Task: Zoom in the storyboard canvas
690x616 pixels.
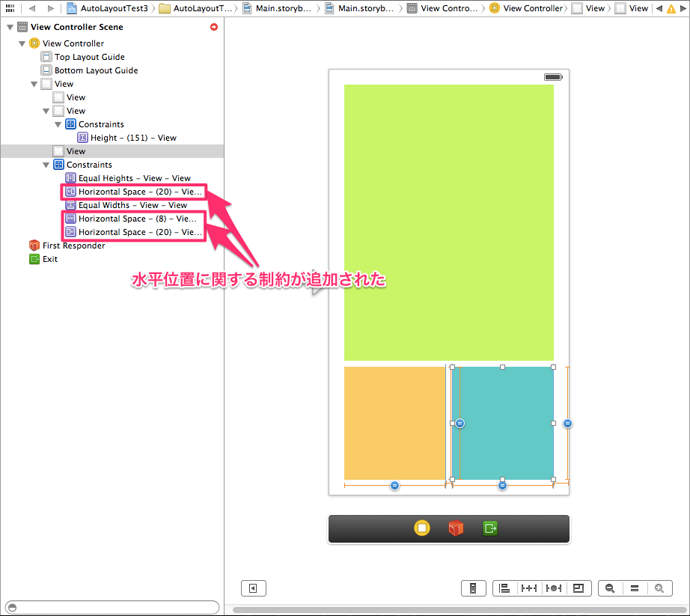Action: pyautogui.click(x=659, y=588)
